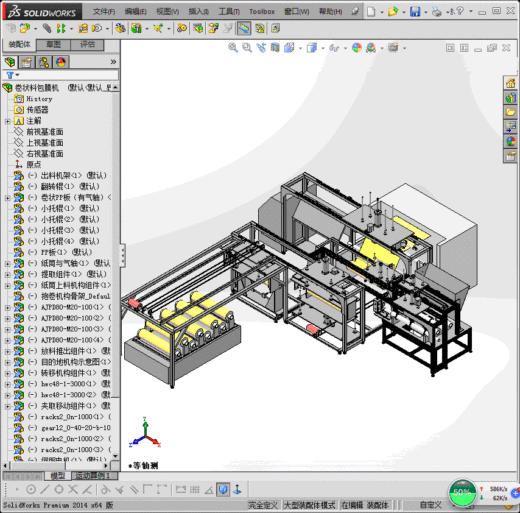Screen dimensions: 520x513
Task: Select 前视基准面 in the feature tree
Action: (x=45, y=132)
